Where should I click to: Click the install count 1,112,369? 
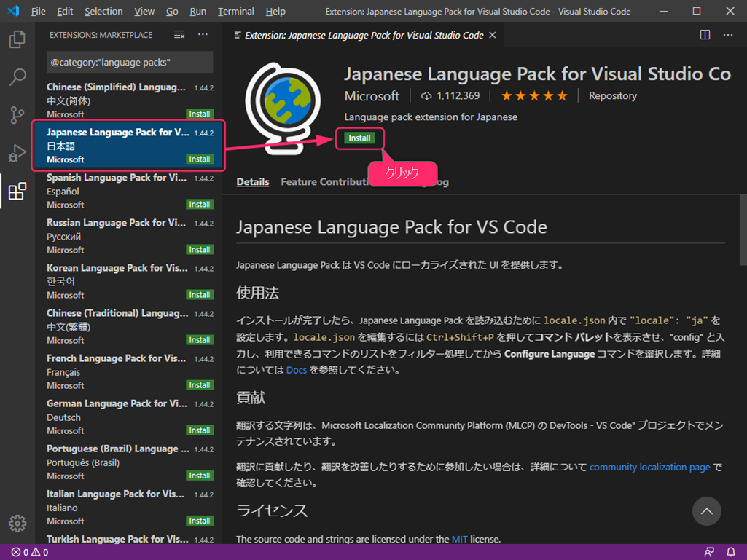[450, 96]
